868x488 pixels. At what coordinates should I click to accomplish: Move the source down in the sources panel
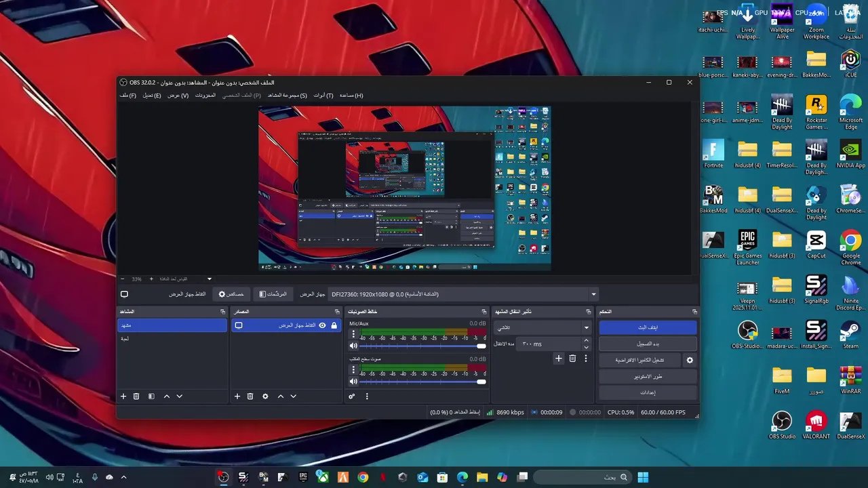pos(294,396)
